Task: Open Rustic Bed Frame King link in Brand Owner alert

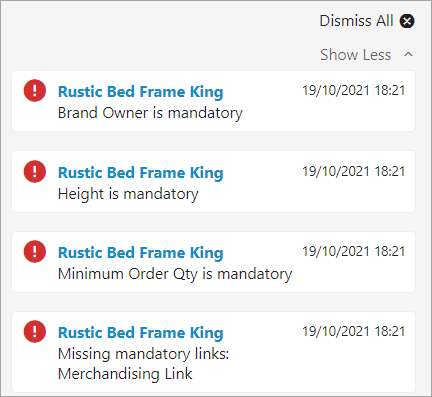Action: [x=140, y=92]
